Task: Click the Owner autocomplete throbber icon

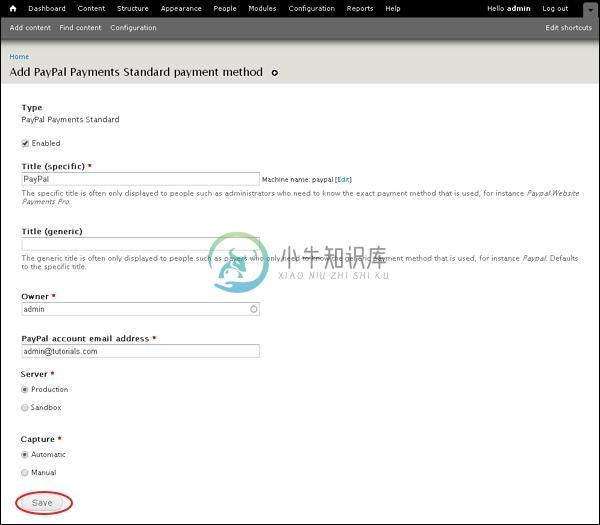Action: point(253,309)
